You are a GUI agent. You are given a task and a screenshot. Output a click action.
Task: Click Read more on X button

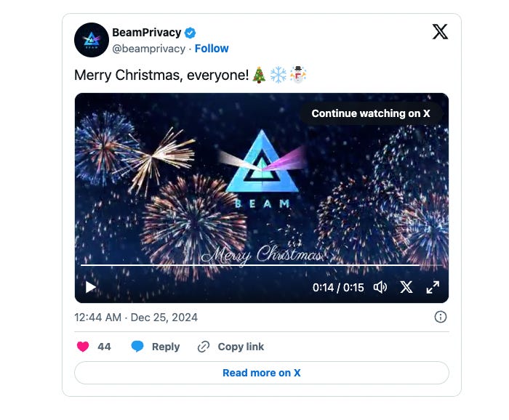262,373
